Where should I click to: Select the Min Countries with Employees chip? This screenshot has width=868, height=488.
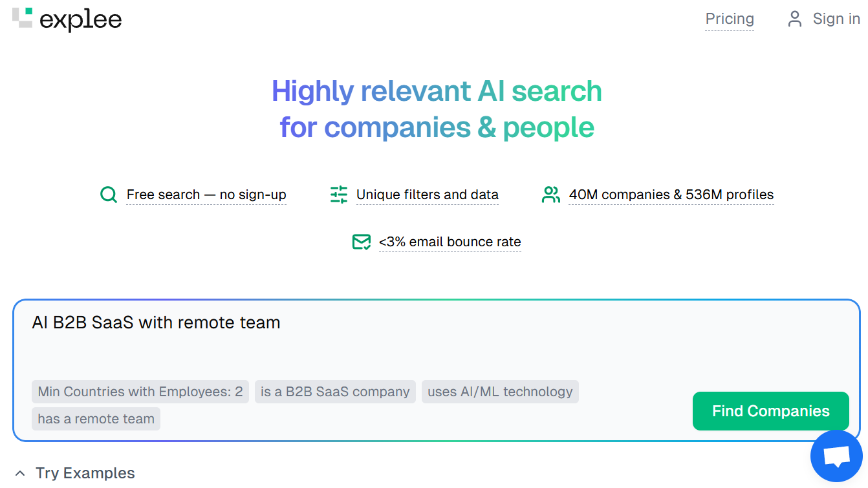(x=140, y=392)
